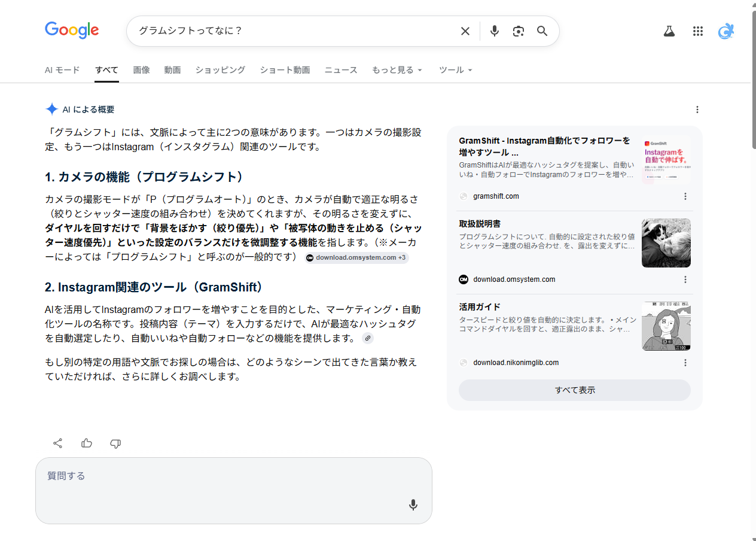Open more options for download.nikonimglib.com result
This screenshot has height=541, width=756.
click(x=685, y=363)
